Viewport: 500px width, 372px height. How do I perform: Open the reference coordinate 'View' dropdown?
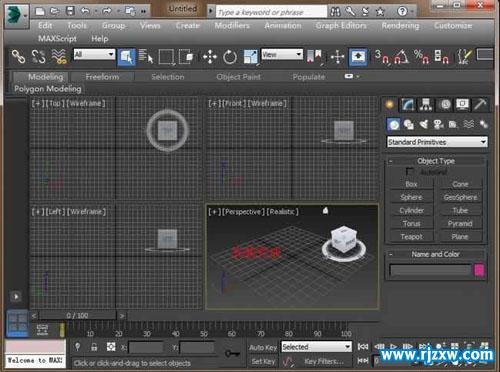[x=282, y=54]
